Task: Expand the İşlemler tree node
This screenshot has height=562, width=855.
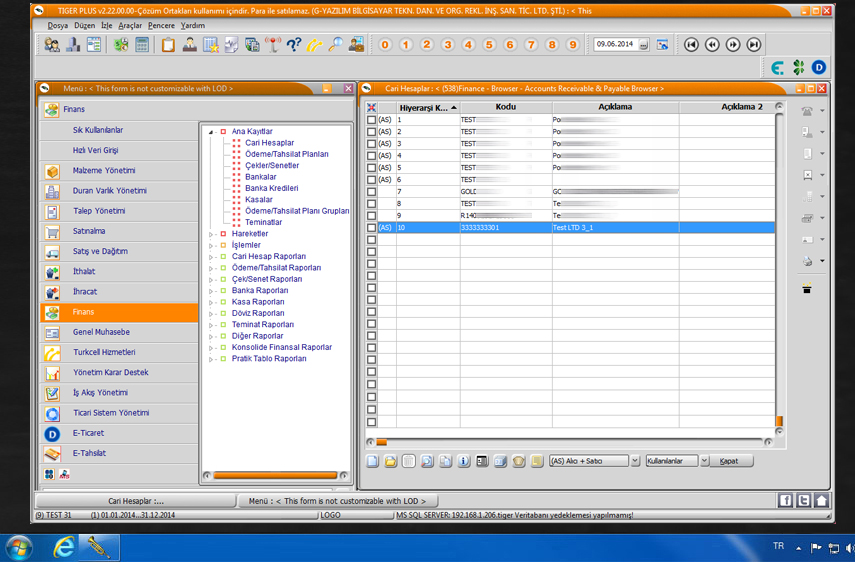Action: [210, 246]
